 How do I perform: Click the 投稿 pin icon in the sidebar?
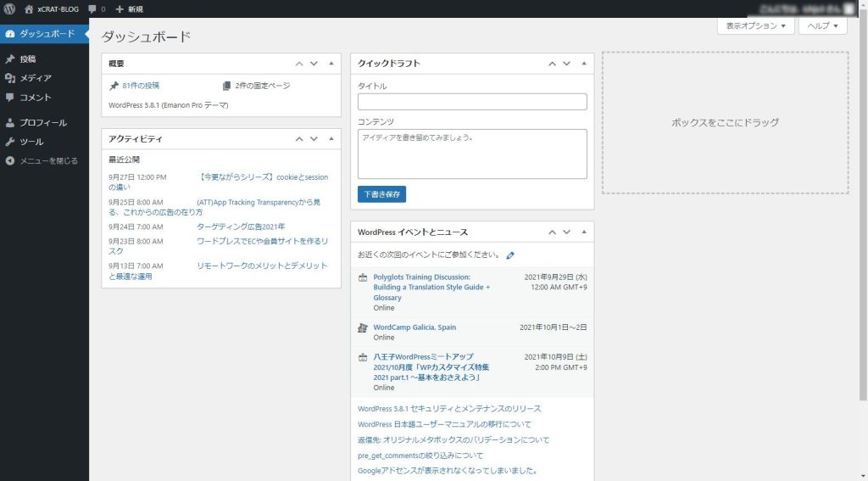pos(10,59)
